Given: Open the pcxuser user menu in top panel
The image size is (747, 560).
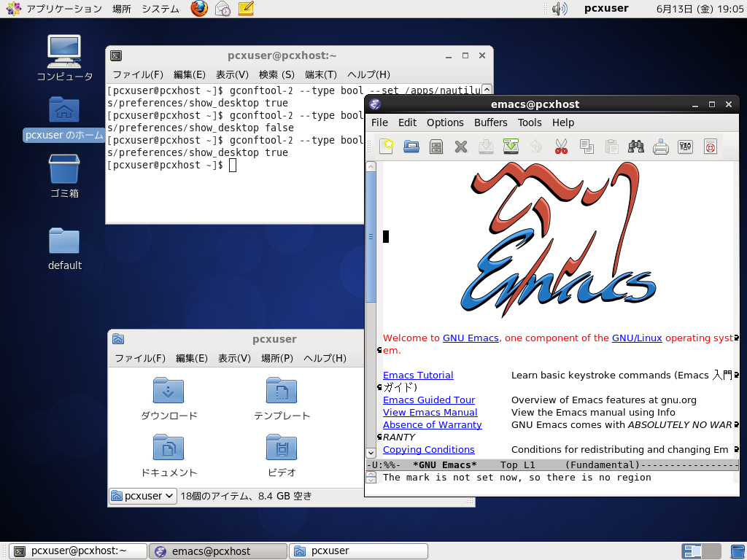Looking at the screenshot, I should pos(606,8).
